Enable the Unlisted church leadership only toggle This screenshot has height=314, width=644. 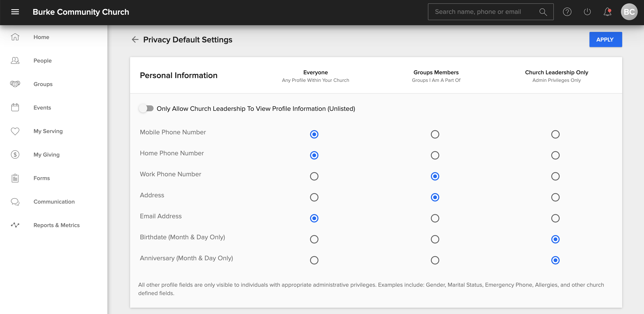pyautogui.click(x=146, y=109)
